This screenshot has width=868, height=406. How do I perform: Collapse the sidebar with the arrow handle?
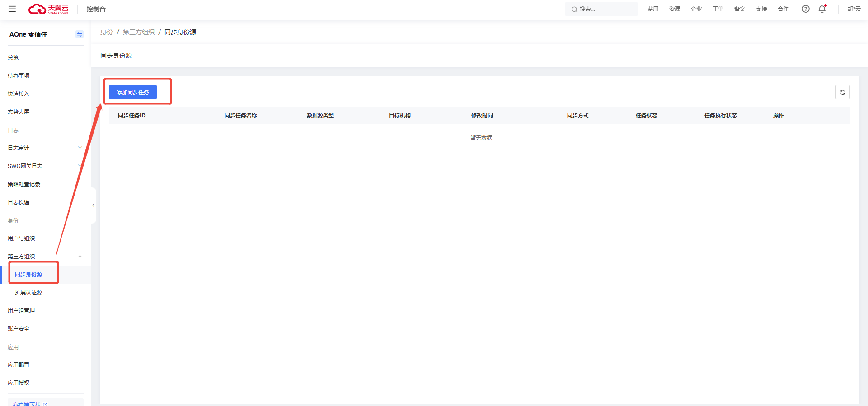(93, 205)
